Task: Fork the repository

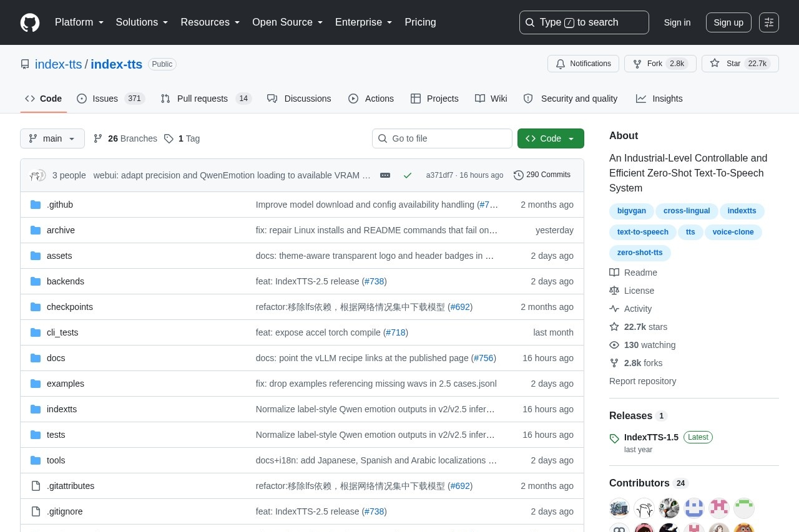Action: point(660,64)
